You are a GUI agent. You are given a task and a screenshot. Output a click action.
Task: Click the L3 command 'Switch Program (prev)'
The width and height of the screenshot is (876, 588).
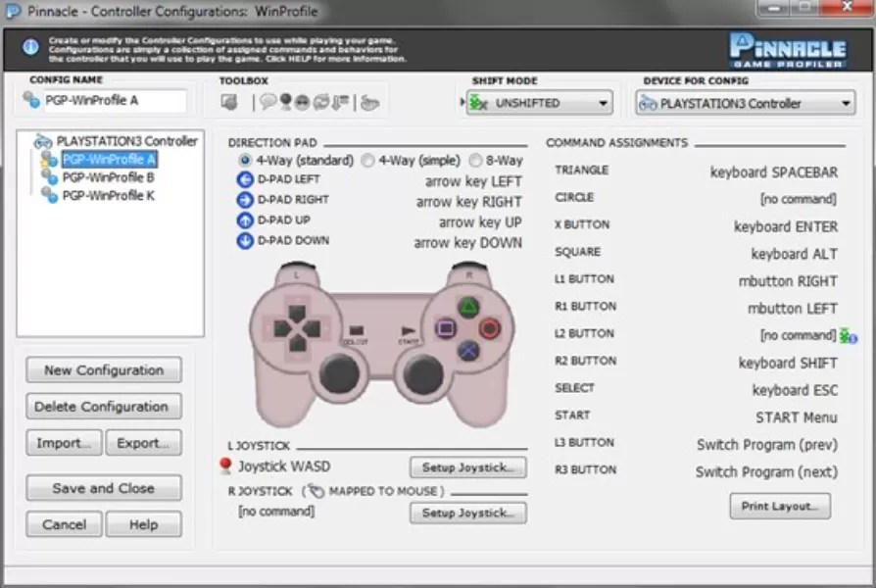[767, 445]
